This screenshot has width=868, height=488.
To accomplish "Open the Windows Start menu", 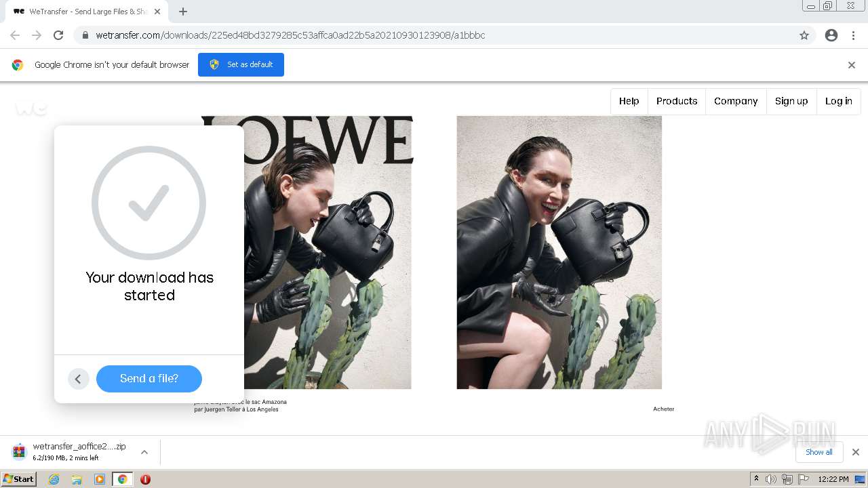I will [19, 479].
